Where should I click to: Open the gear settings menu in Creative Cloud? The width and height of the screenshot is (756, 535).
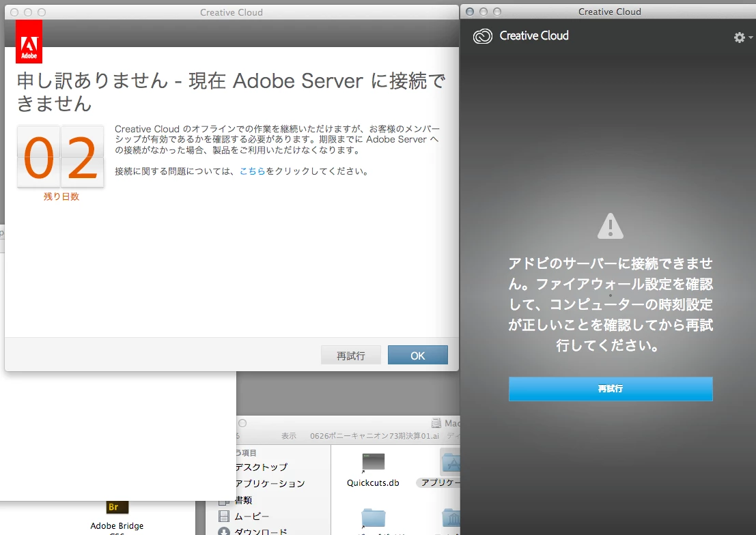[742, 37]
